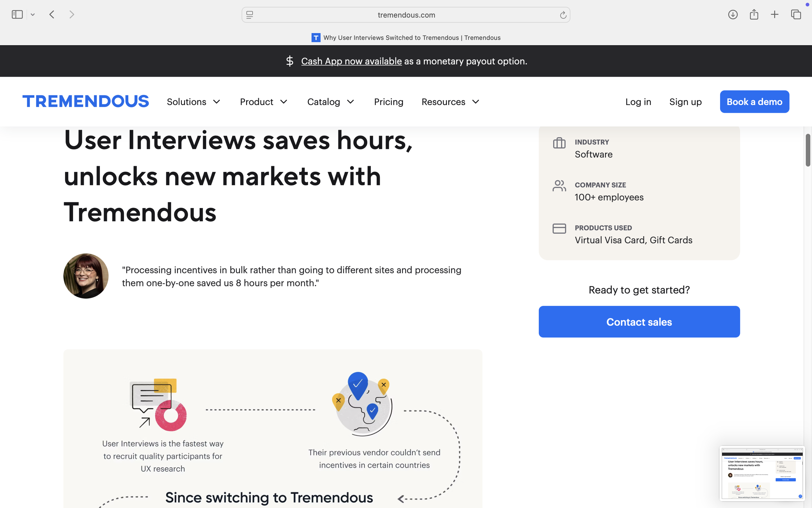The height and width of the screenshot is (508, 812).
Task: Click the 'fastest way to recruit' caption
Action: click(x=163, y=456)
